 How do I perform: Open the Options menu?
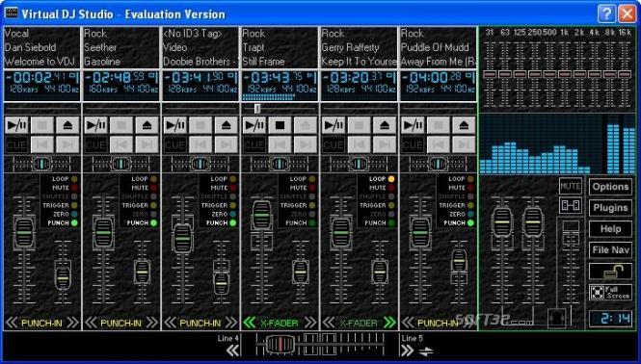click(x=610, y=187)
